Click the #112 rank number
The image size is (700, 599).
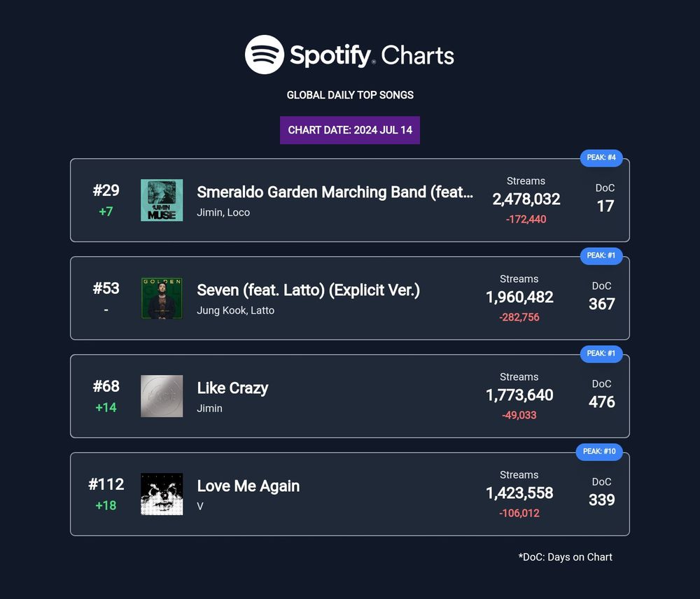coord(106,484)
